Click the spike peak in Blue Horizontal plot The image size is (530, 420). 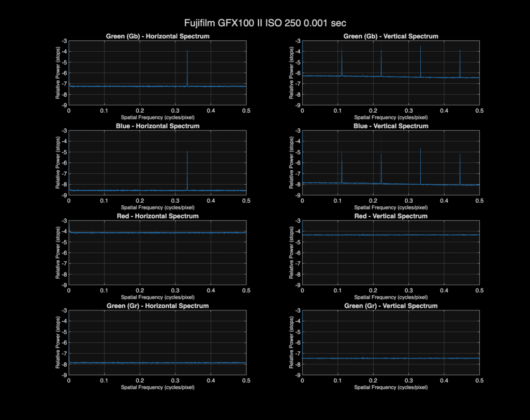[x=187, y=152]
